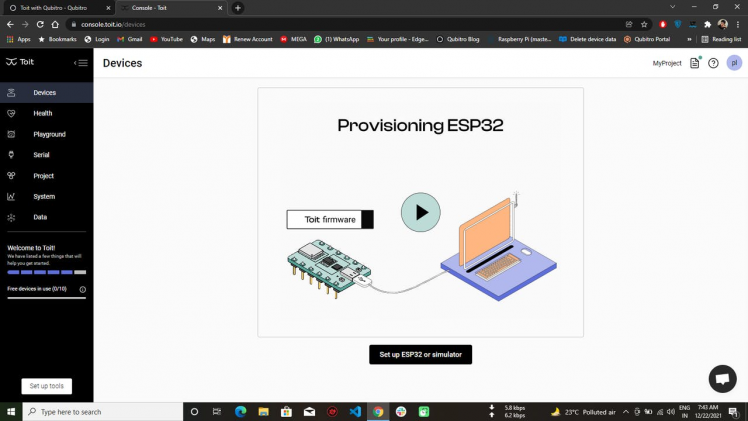Click the Playground icon in sidebar
The height and width of the screenshot is (421, 748).
pyautogui.click(x=11, y=134)
